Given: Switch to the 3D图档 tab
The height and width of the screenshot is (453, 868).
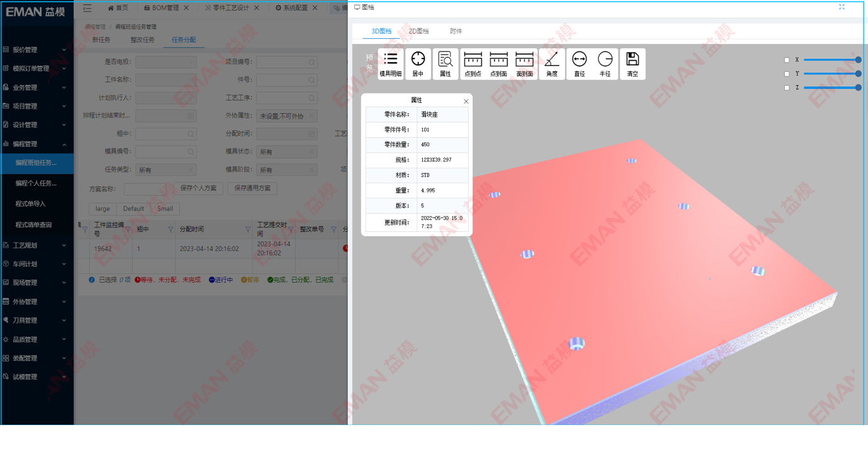Looking at the screenshot, I should [x=382, y=31].
